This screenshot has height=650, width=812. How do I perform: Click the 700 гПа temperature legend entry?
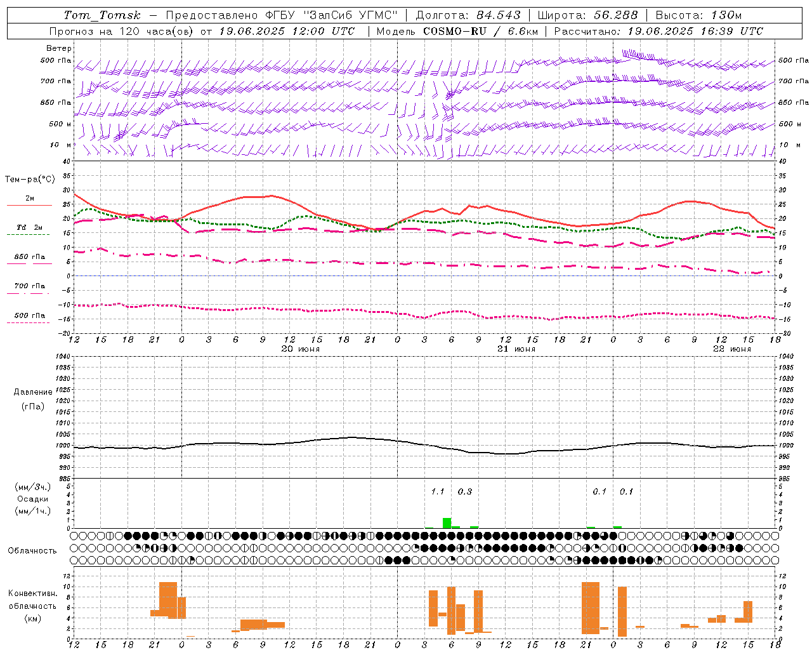(x=30, y=286)
